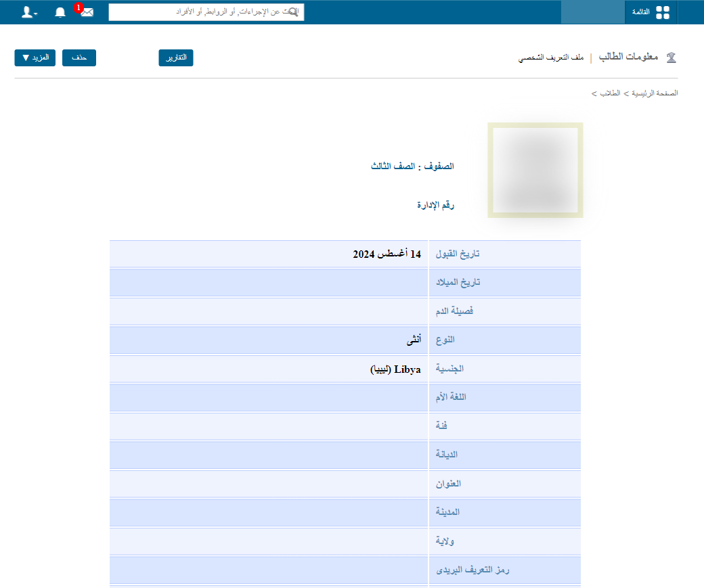Click the فصيلة الدم row label
Viewport: 704px width, 588px height.
454,311
